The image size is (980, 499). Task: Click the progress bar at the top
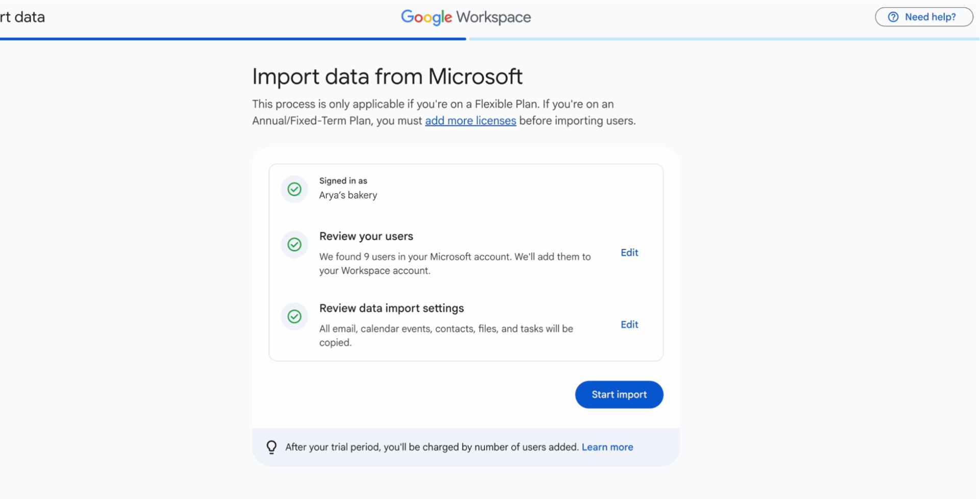point(490,39)
